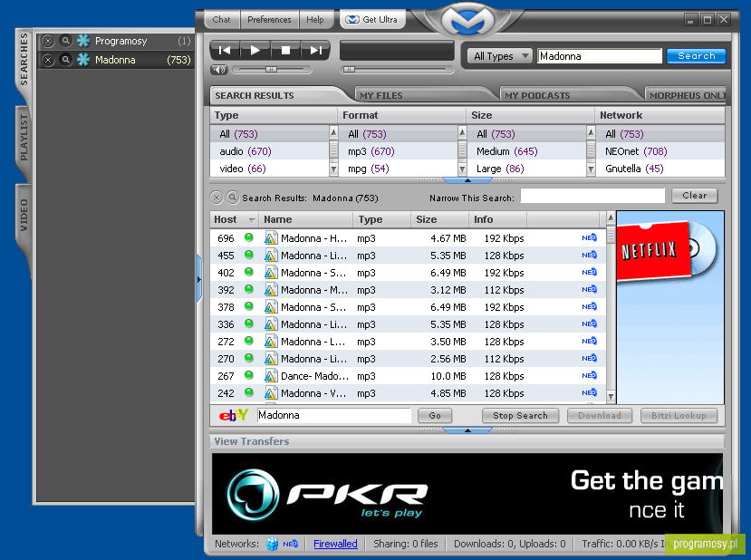The width and height of the screenshot is (751, 560).
Task: Select the result with host count 696
Action: [x=408, y=238]
